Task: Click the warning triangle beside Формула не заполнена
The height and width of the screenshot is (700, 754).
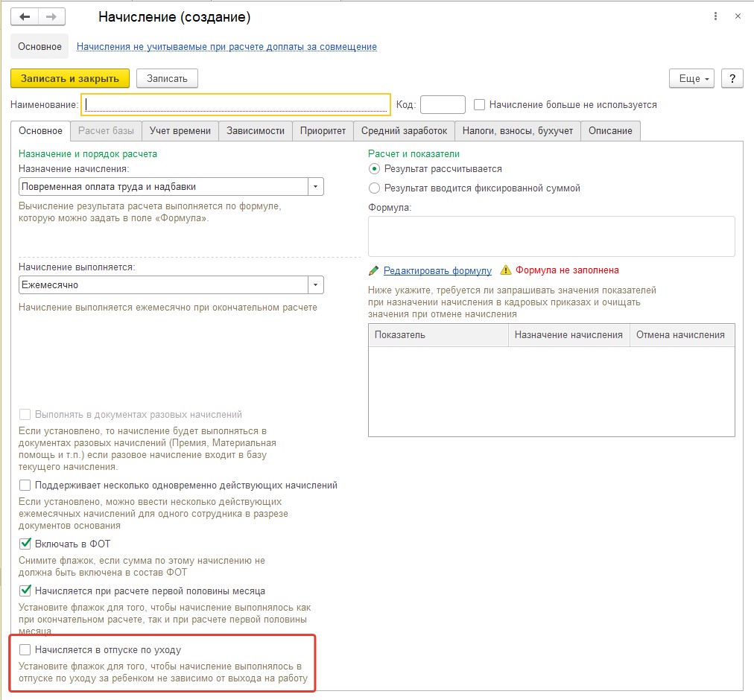Action: 505,270
